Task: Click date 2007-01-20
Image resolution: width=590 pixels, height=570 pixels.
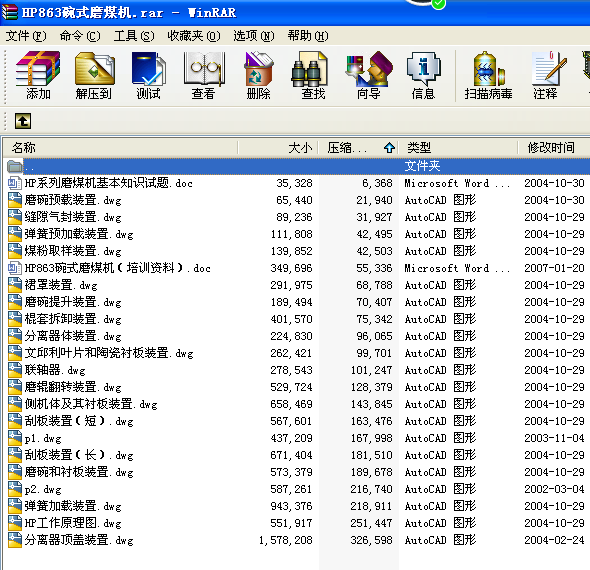Action: (x=554, y=268)
